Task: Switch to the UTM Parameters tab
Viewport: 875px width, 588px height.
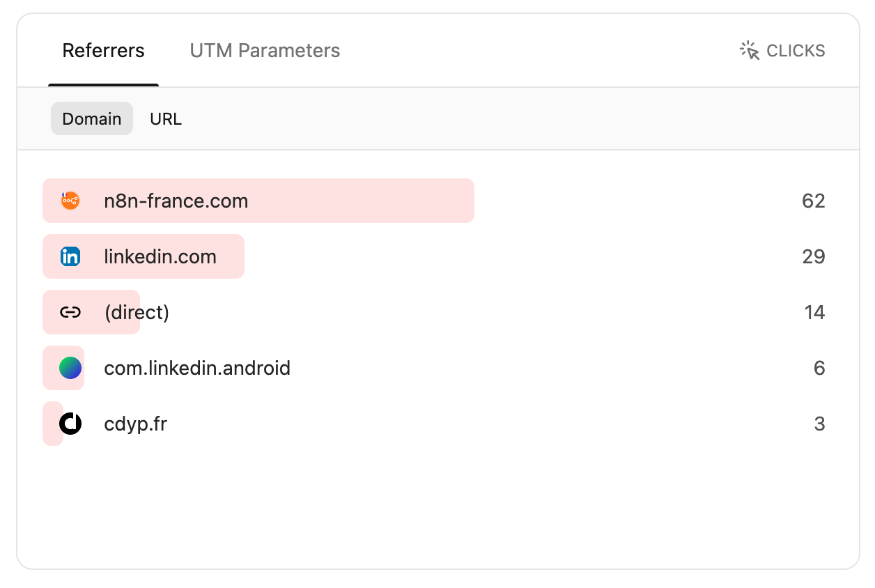Action: tap(264, 49)
